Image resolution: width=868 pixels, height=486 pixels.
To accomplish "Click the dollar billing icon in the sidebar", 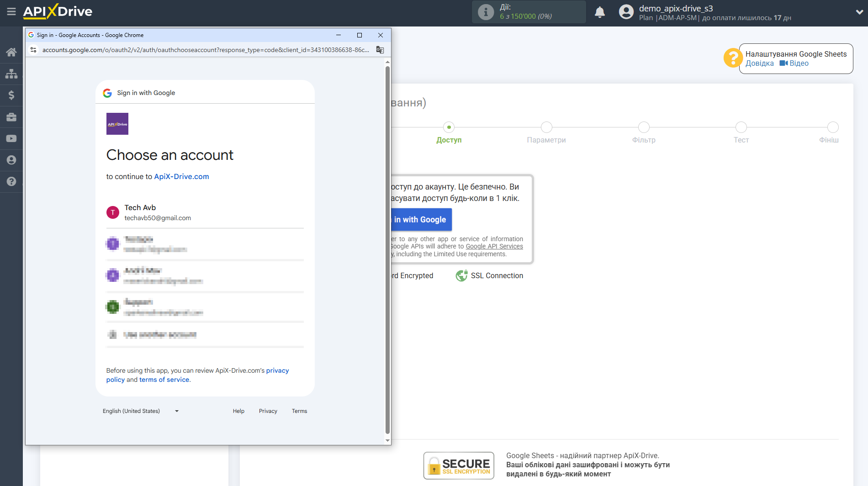I will click(x=11, y=95).
